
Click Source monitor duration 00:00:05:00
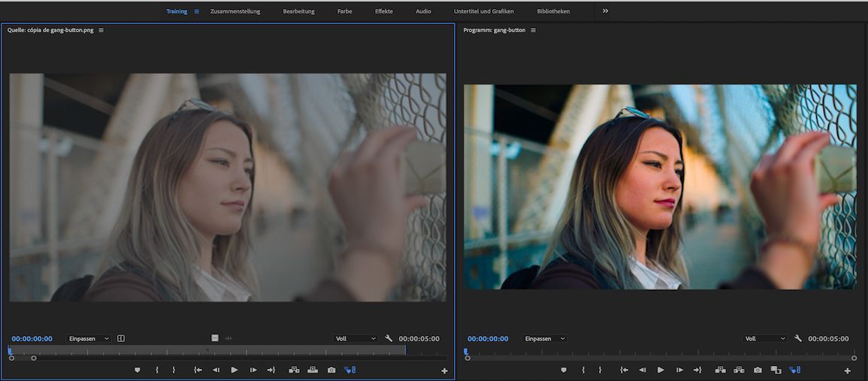pos(419,338)
